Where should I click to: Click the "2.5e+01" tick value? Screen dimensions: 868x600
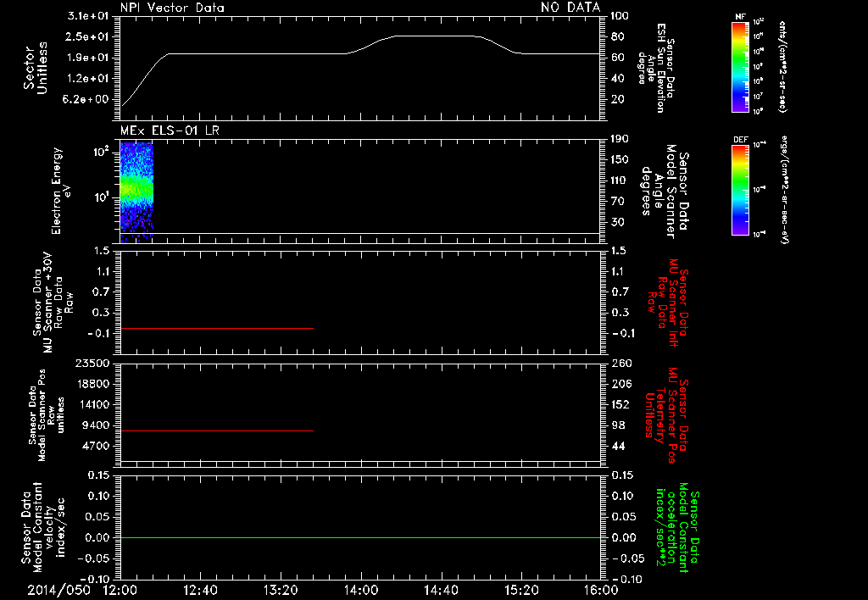click(x=88, y=36)
